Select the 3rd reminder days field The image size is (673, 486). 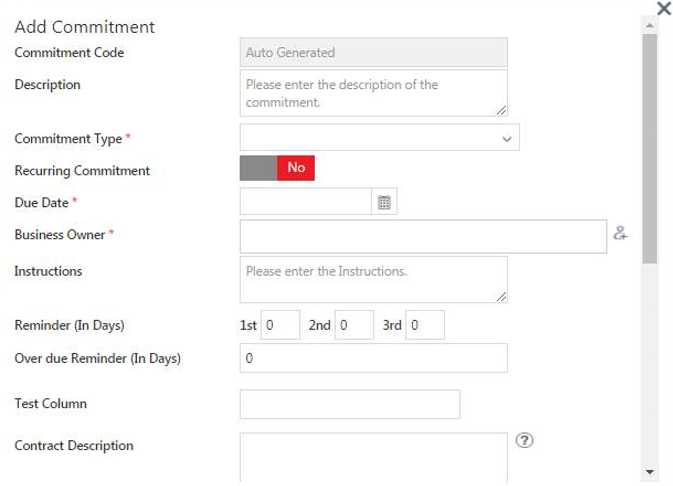tap(425, 325)
